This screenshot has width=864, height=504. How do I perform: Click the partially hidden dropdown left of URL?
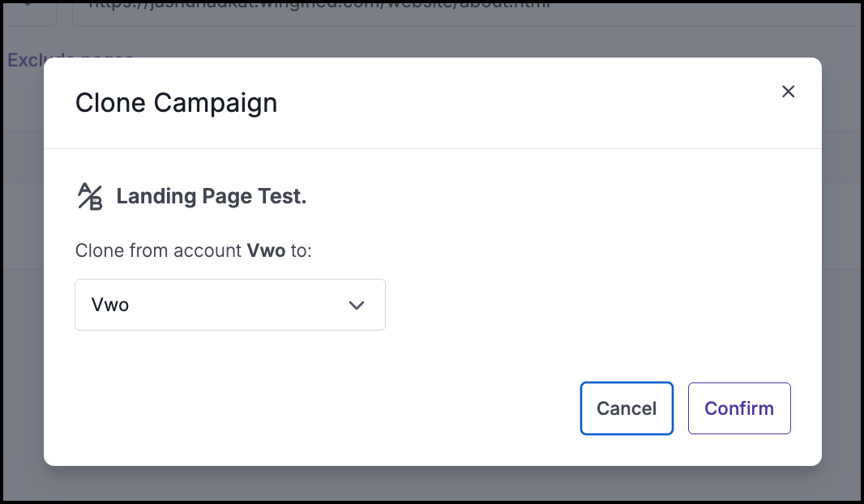click(x=28, y=10)
